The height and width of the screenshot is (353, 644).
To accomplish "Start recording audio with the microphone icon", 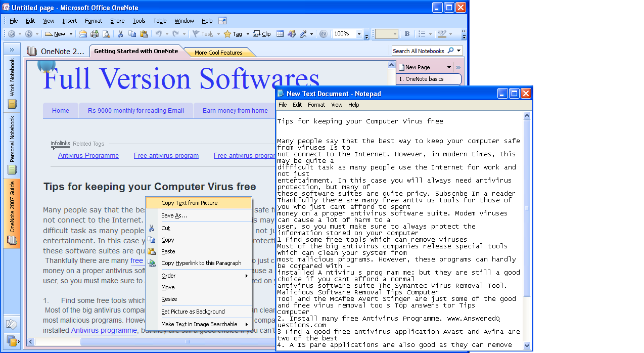I will tap(303, 34).
